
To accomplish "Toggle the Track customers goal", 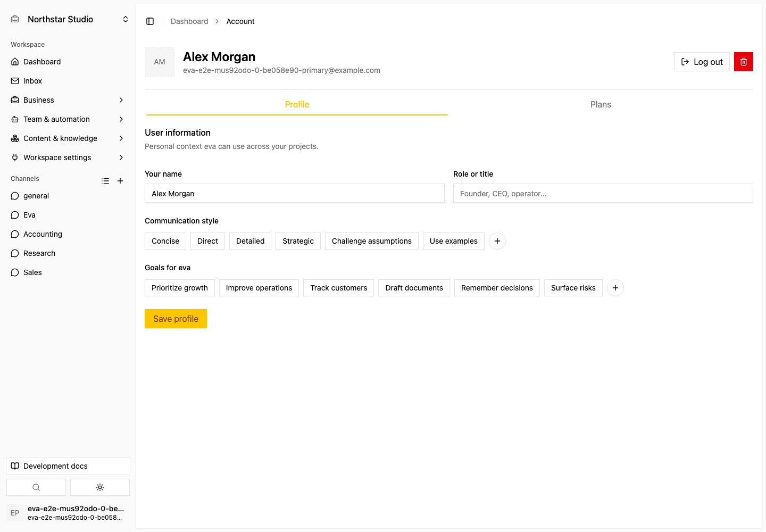I will tap(339, 288).
